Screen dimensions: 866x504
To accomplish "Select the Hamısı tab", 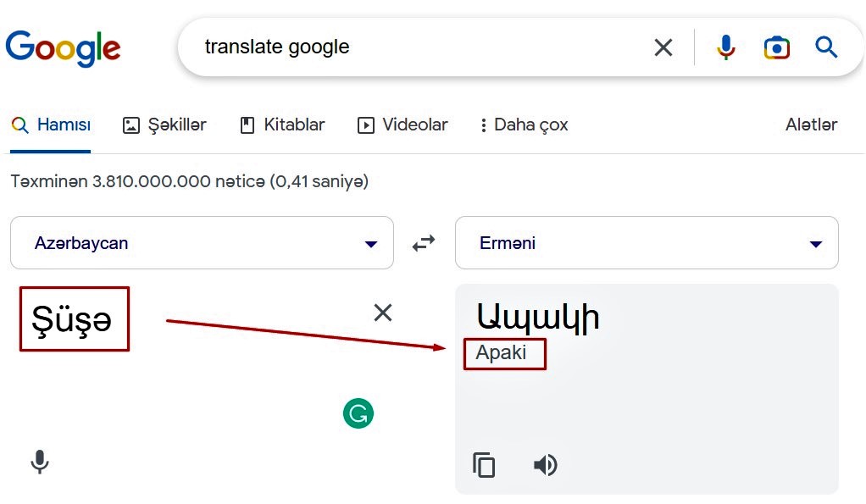I will (x=51, y=125).
